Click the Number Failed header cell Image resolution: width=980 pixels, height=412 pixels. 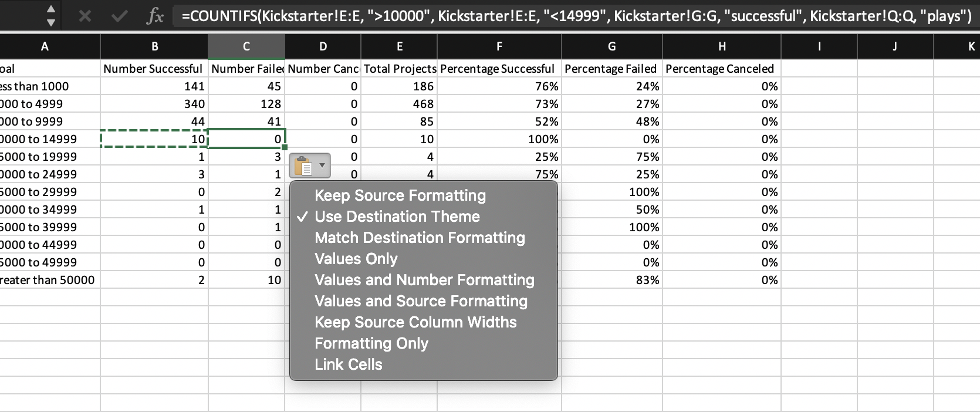click(x=246, y=69)
